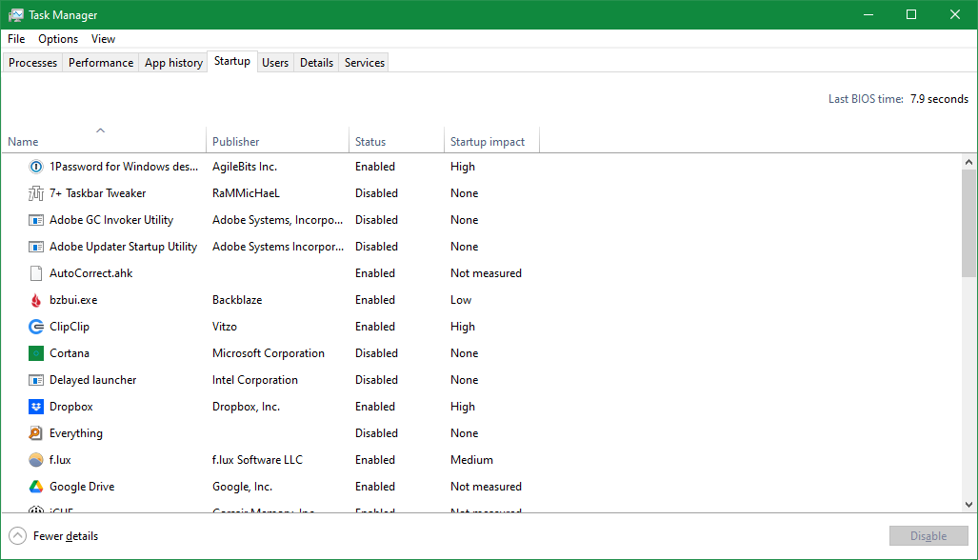Switch to the Services tab
The width and height of the screenshot is (978, 560).
(x=363, y=62)
